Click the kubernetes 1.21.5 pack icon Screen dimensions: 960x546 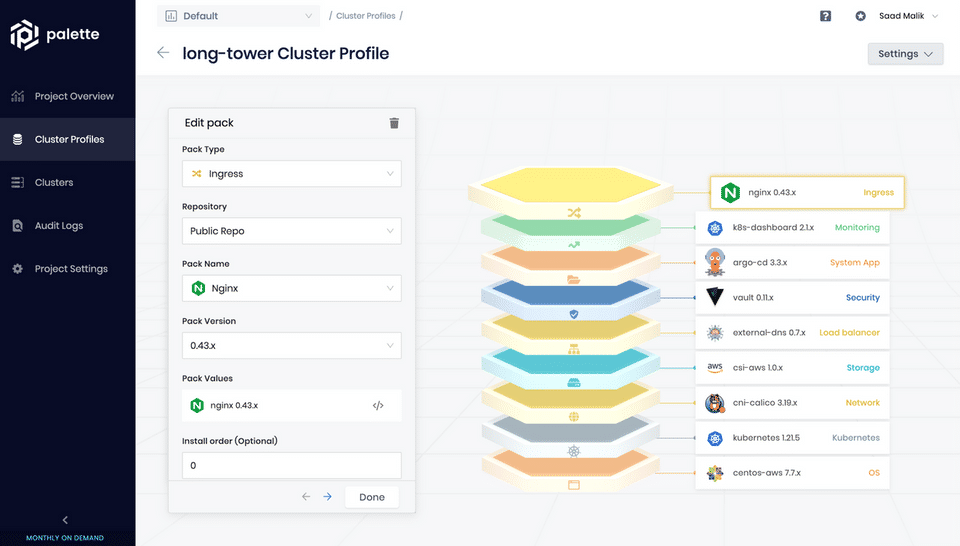click(714, 438)
